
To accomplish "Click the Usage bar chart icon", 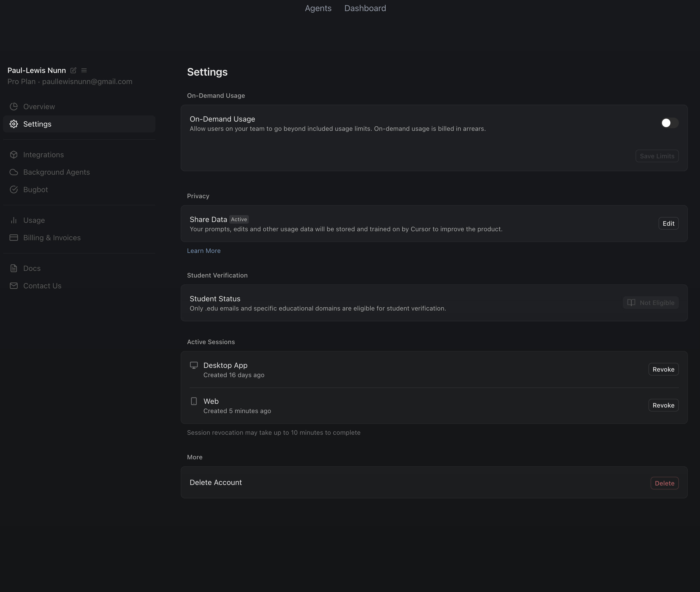I will (14, 220).
